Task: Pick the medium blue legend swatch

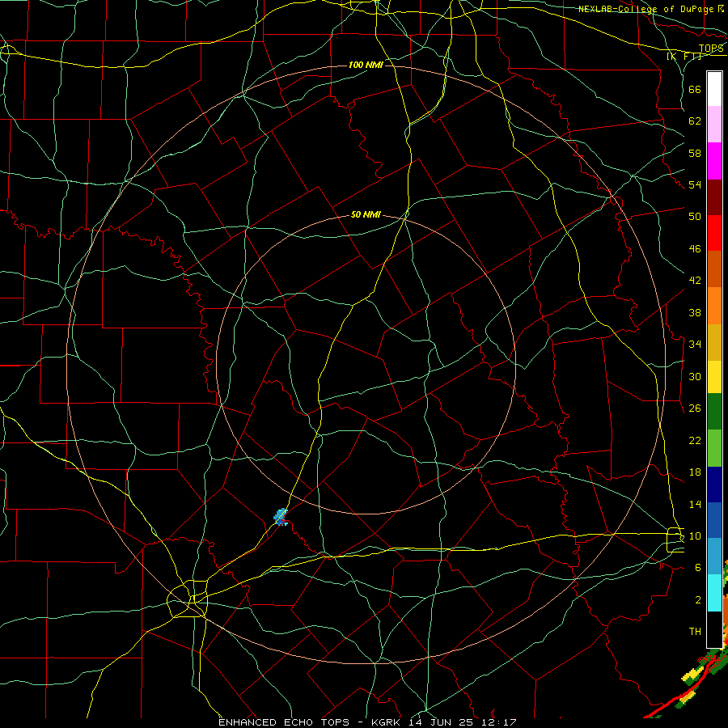Action: click(714, 520)
